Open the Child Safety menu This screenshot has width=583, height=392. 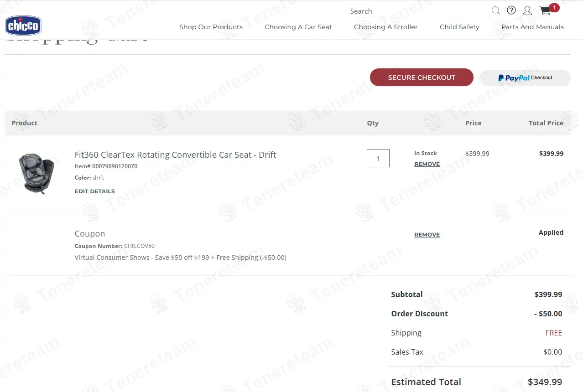pyautogui.click(x=459, y=27)
